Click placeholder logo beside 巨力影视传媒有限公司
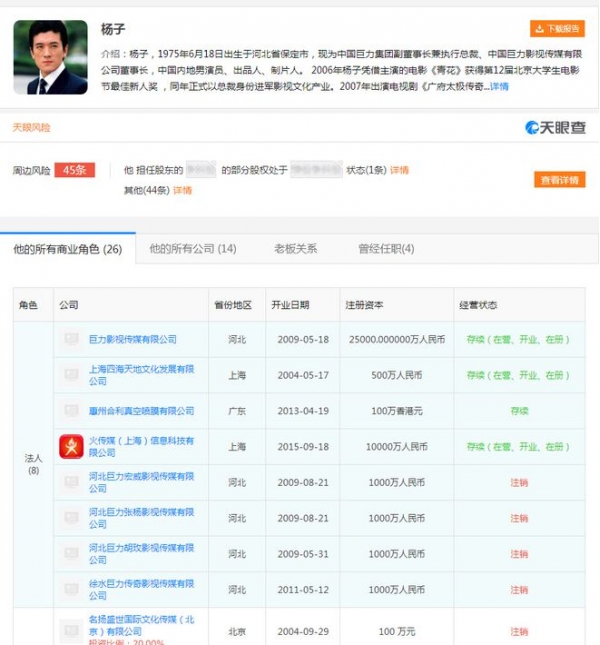This screenshot has height=645, width=600. (71, 339)
